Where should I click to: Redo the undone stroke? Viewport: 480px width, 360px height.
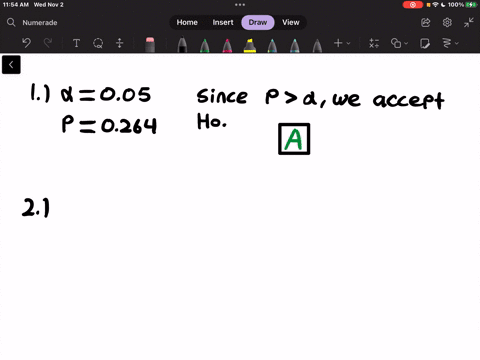pos(48,43)
